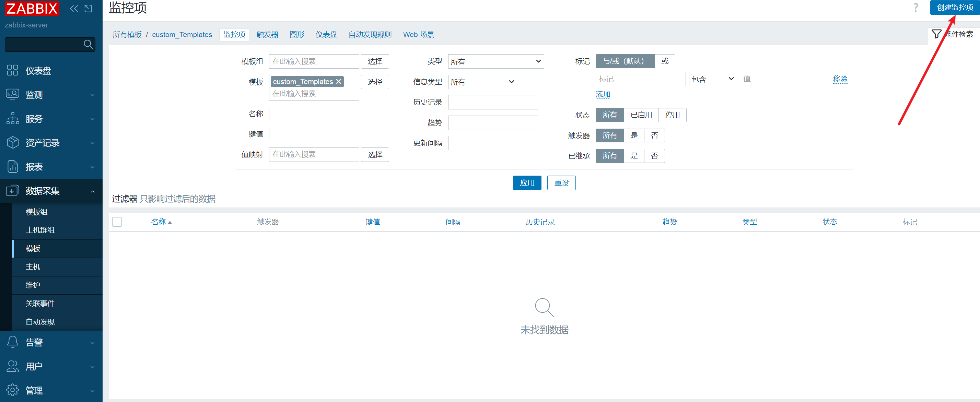Click the 历史记录 filter input field

[x=493, y=102]
